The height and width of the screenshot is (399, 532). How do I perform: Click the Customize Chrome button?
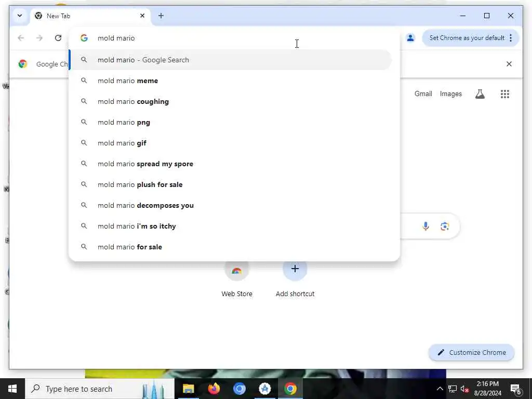tap(472, 353)
